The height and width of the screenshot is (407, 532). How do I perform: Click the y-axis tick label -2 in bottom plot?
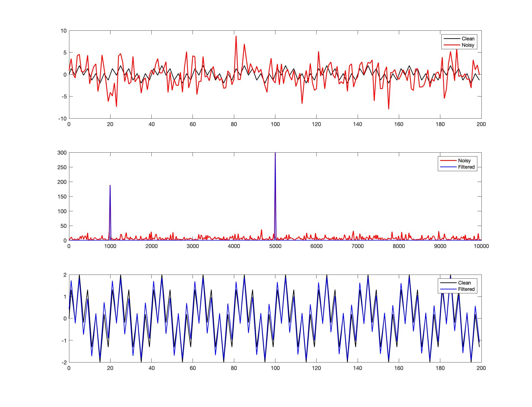point(64,362)
